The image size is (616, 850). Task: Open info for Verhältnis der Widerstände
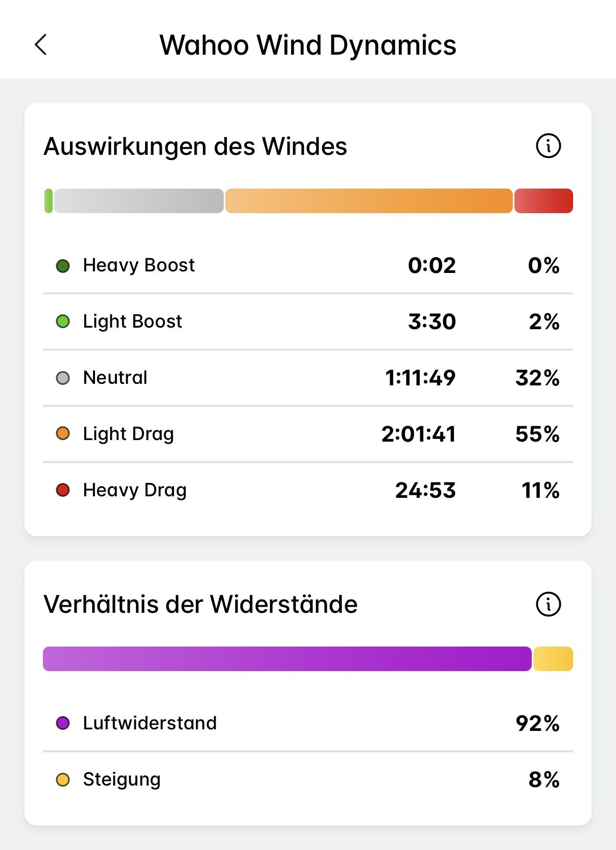(x=548, y=604)
